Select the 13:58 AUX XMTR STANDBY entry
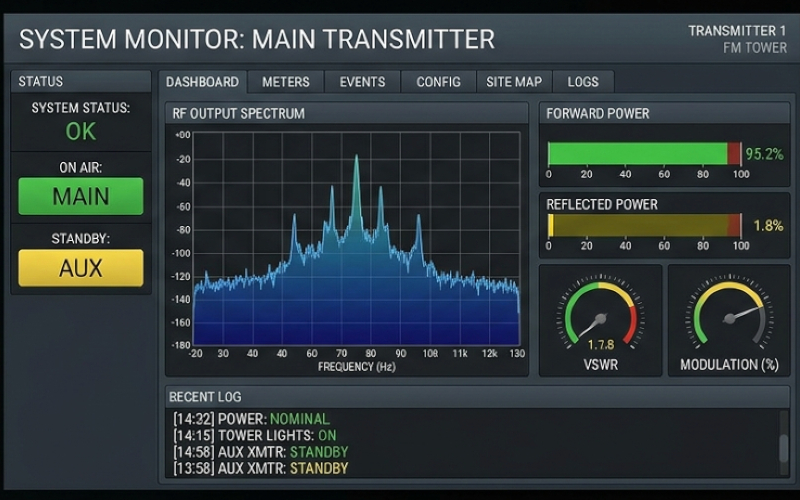This screenshot has height=500, width=800. point(260,468)
